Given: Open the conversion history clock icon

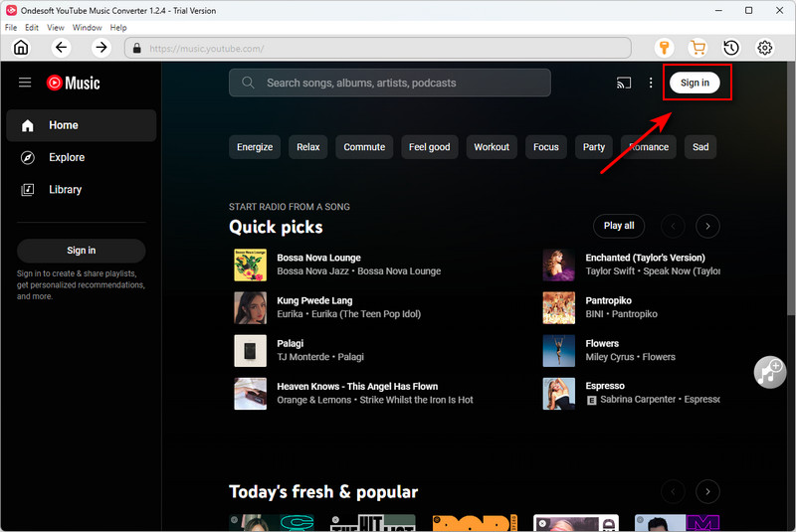Looking at the screenshot, I should [x=731, y=48].
